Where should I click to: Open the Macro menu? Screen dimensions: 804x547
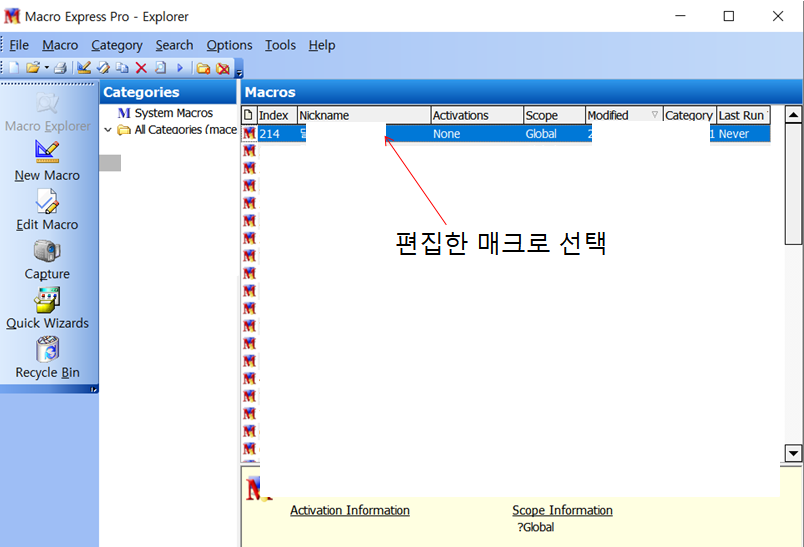60,45
